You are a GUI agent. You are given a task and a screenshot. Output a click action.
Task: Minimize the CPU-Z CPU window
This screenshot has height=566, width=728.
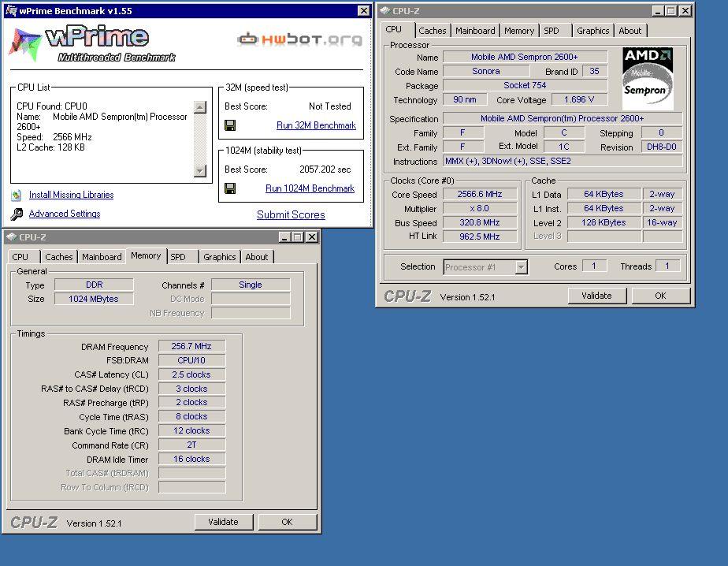point(658,11)
